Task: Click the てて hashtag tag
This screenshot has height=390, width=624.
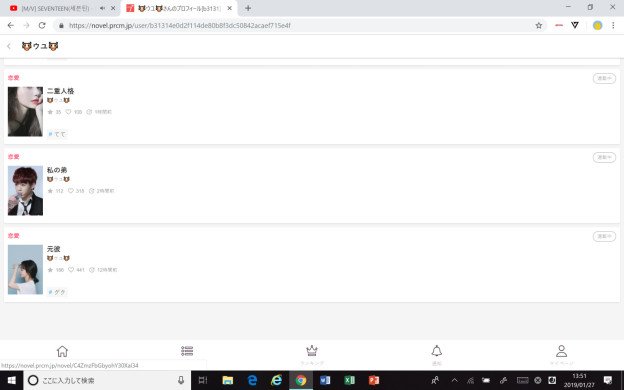Action: (x=57, y=134)
